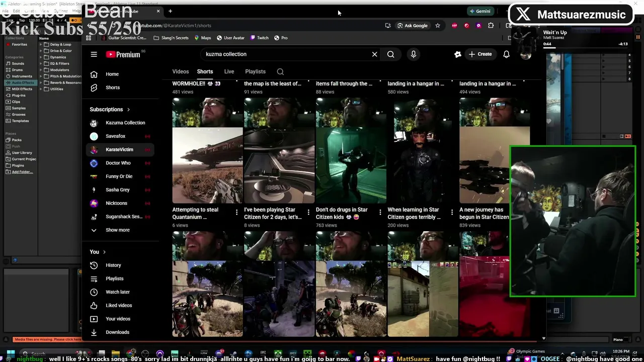Viewport: 644px width, 362px height.
Task: Expand the Drive & Color folder in Ableton
Action: coord(41,51)
